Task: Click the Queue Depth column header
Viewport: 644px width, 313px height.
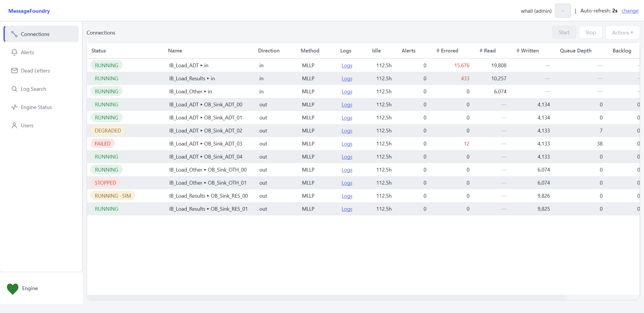Action: click(576, 51)
